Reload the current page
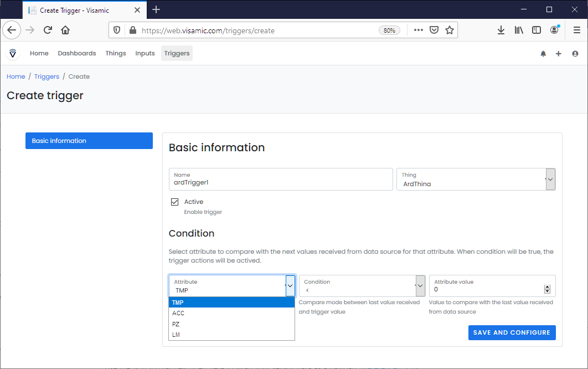This screenshot has width=588, height=369. [x=48, y=30]
